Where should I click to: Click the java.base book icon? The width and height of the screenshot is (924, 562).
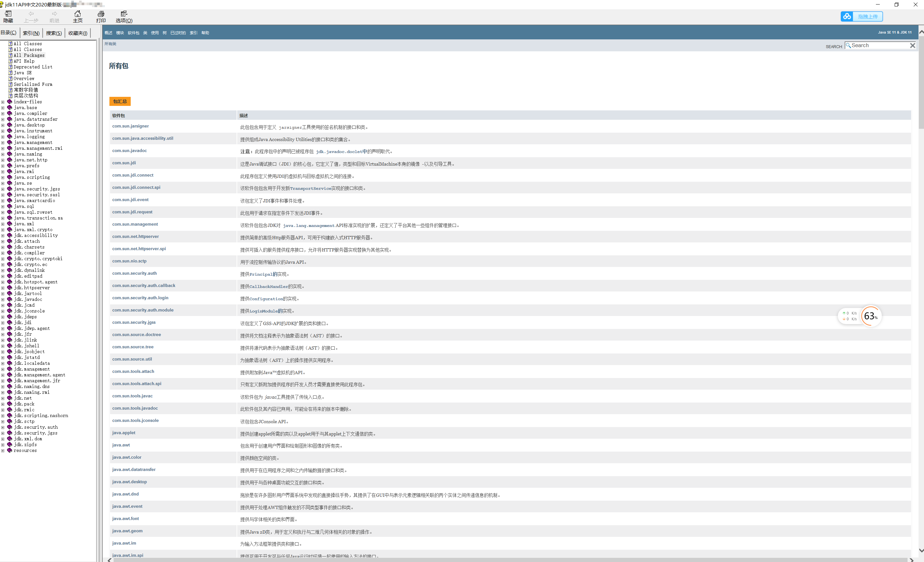point(10,108)
